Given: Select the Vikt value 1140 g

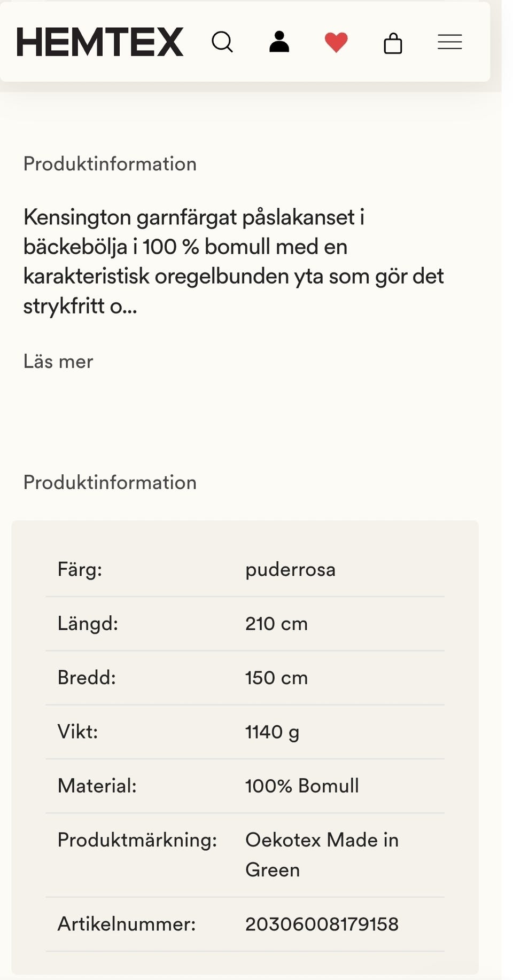Looking at the screenshot, I should [272, 732].
